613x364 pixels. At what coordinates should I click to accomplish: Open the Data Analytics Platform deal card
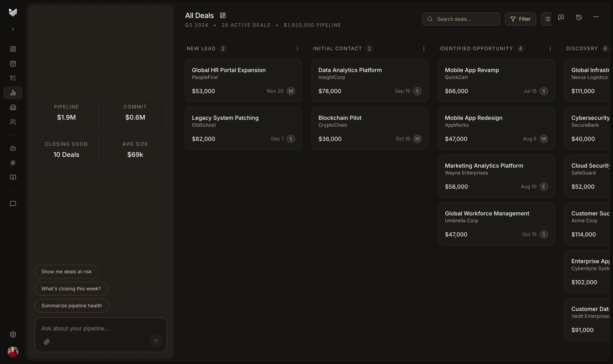(370, 80)
